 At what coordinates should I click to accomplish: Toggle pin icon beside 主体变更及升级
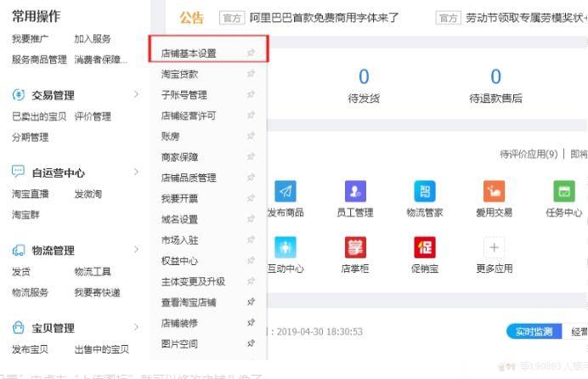coord(251,281)
